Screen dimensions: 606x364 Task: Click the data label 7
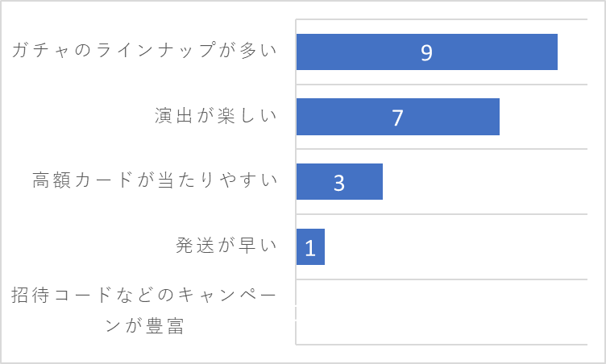pos(398,118)
